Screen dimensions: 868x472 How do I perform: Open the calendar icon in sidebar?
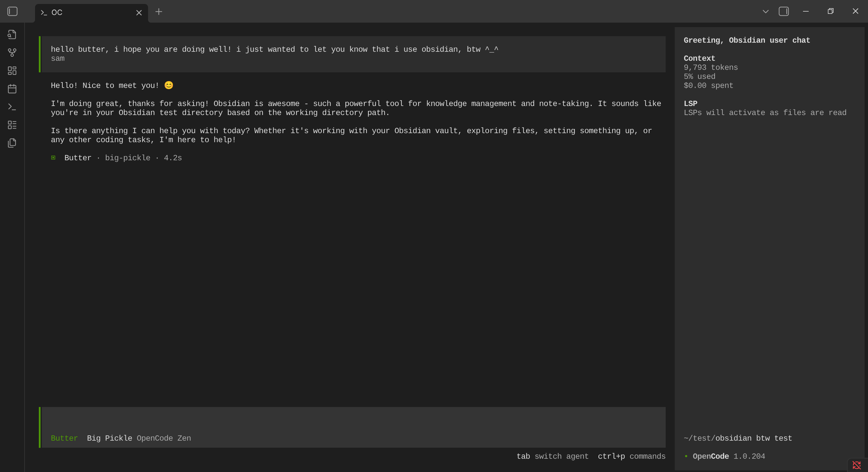(12, 89)
